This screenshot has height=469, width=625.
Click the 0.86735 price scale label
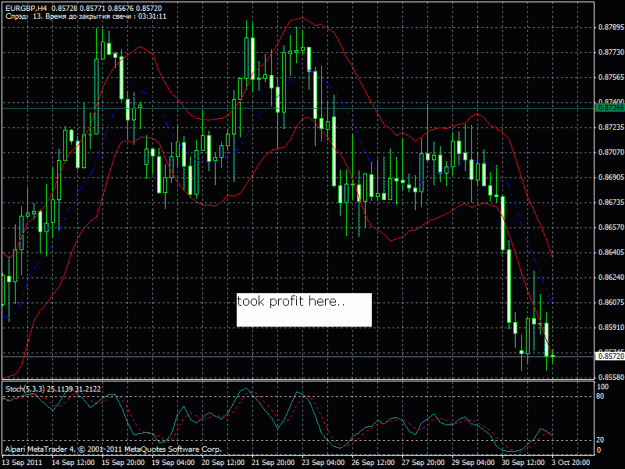(x=611, y=202)
